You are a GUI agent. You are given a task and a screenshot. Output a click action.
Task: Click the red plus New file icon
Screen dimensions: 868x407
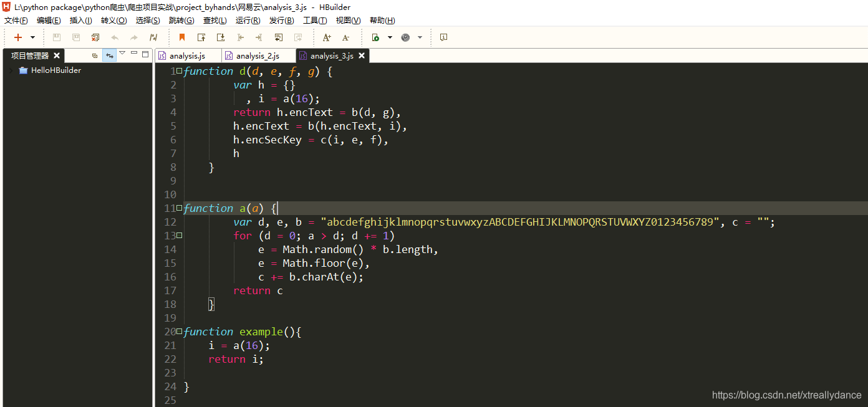pos(18,37)
